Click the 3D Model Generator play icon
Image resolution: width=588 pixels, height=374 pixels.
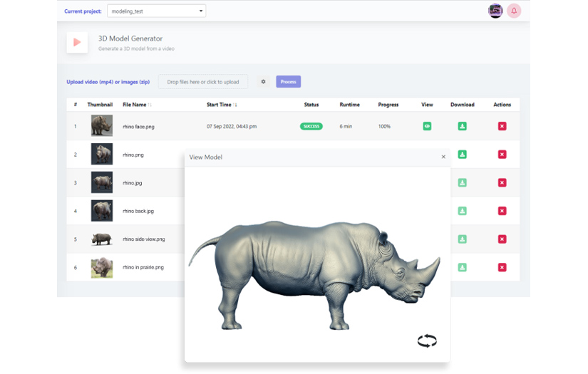tap(77, 42)
